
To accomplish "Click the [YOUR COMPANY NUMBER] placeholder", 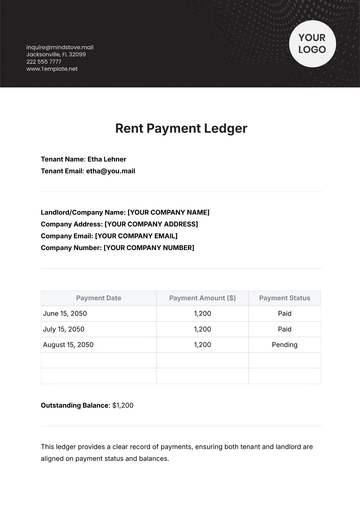I will click(x=149, y=248).
